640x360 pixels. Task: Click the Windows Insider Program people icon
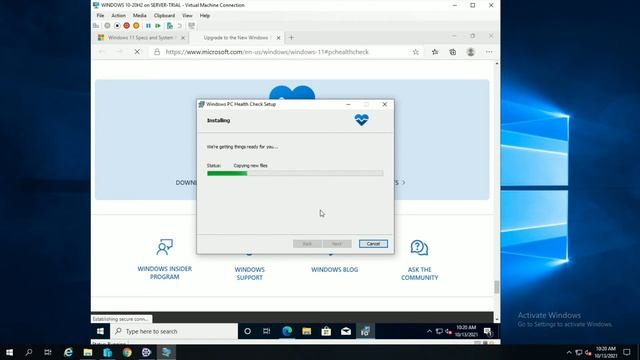click(164, 247)
